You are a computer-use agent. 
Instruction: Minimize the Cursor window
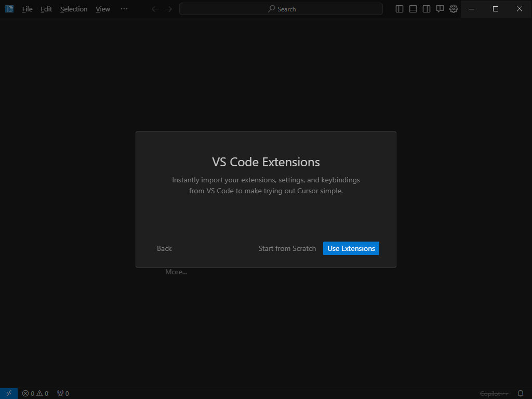coord(472,9)
